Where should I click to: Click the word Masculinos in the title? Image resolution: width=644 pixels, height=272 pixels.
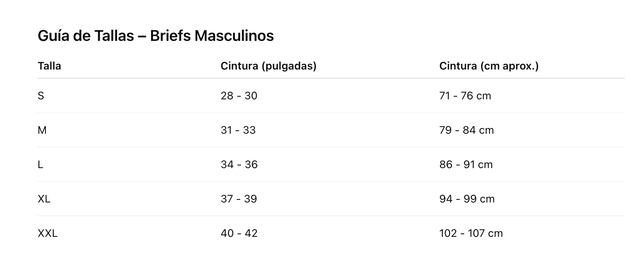[x=234, y=36]
